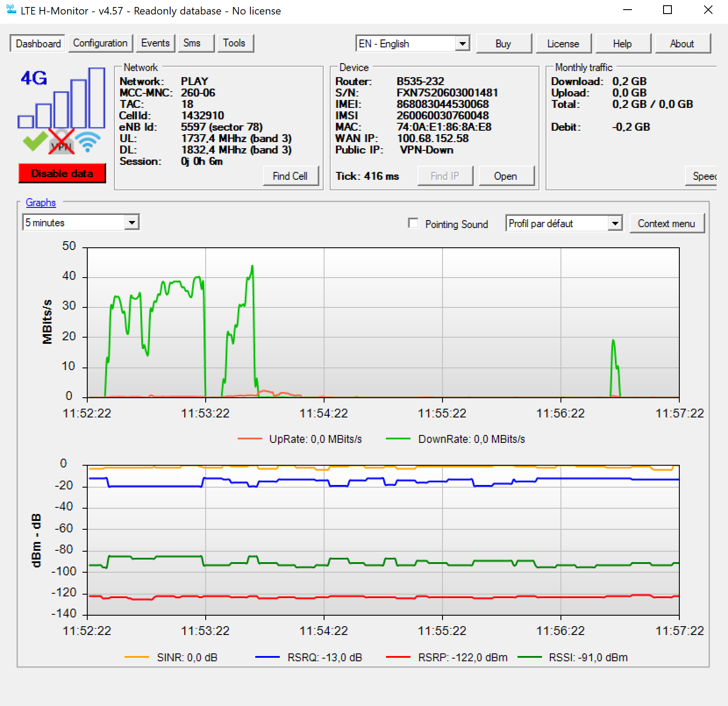The width and height of the screenshot is (728, 706).
Task: Minimize the LTE H-Monitor window
Action: pos(628,10)
